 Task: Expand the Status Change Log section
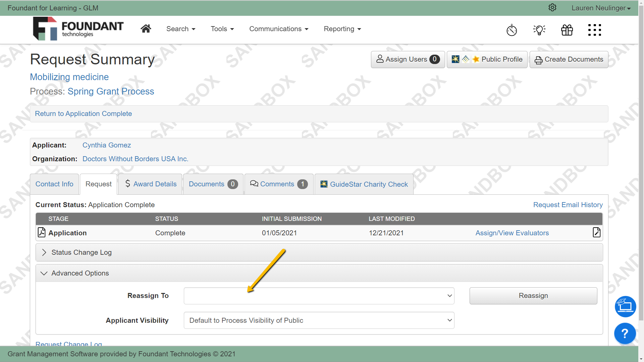[319, 252]
